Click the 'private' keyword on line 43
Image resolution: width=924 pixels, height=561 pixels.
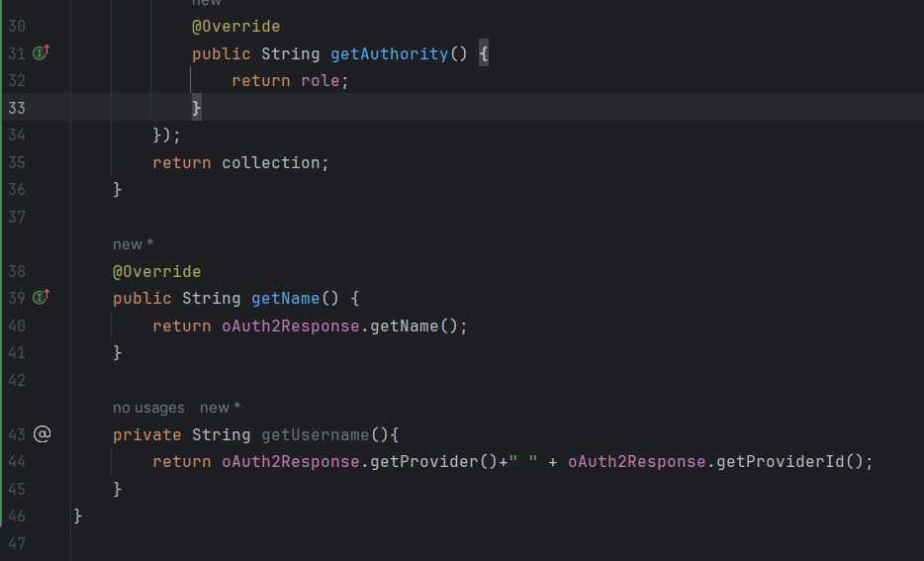(x=147, y=435)
